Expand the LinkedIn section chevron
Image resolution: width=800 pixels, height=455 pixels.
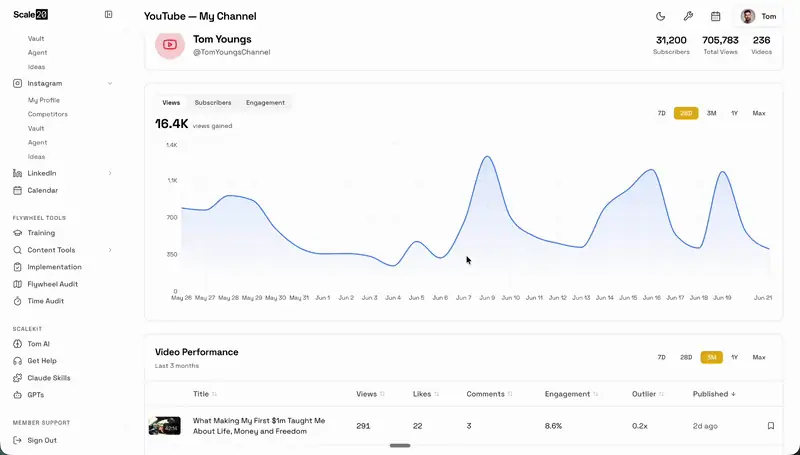[110, 173]
